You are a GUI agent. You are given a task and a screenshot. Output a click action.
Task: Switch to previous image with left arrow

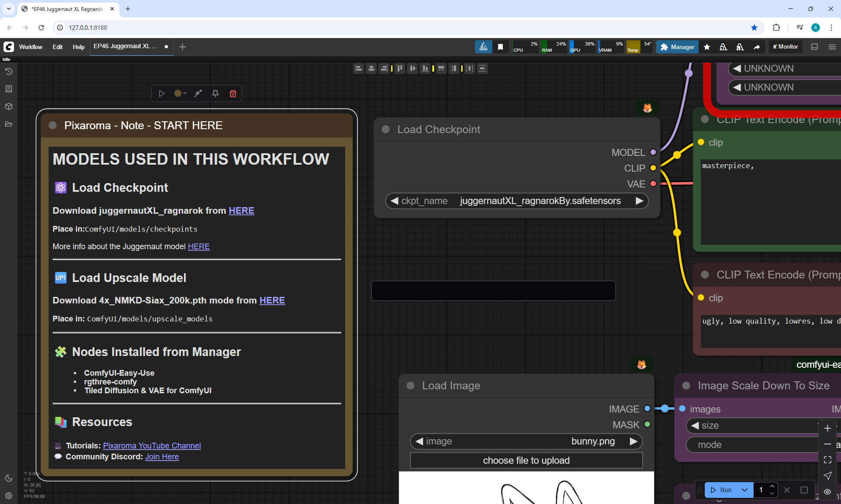pos(419,441)
